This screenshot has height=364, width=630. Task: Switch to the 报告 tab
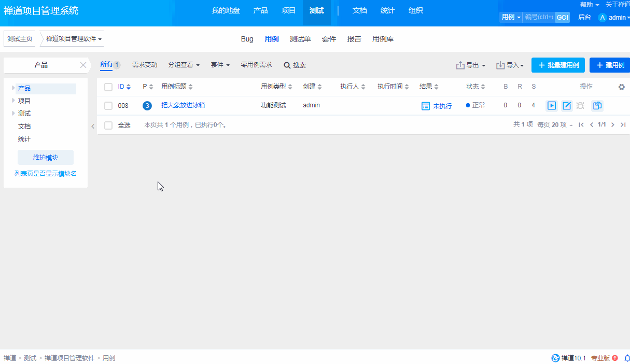(x=354, y=39)
